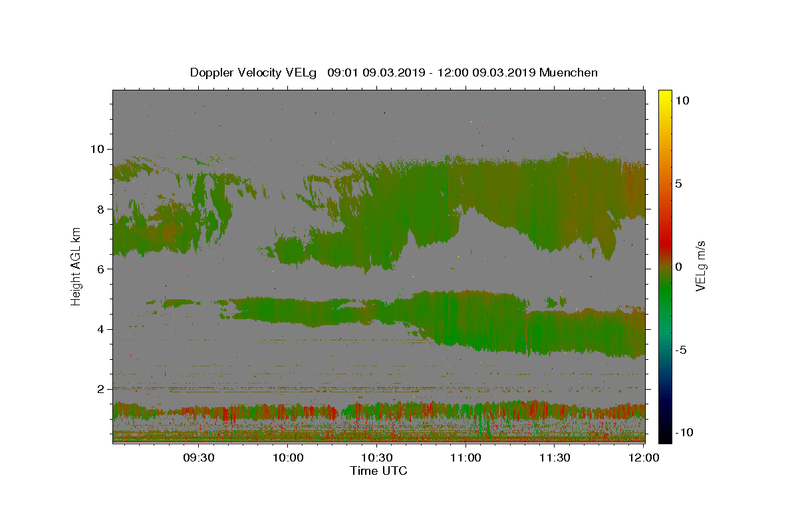
Task: Click the colorbar label '0'
Action: (678, 267)
